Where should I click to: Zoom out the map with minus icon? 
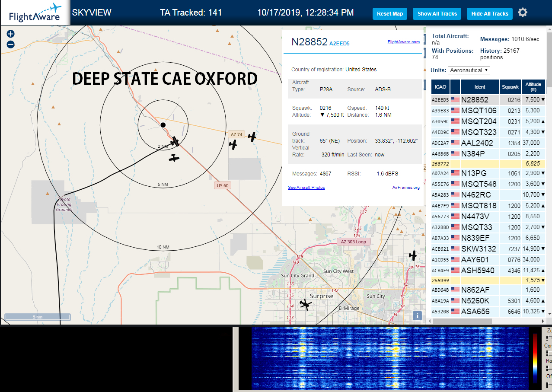click(x=11, y=44)
